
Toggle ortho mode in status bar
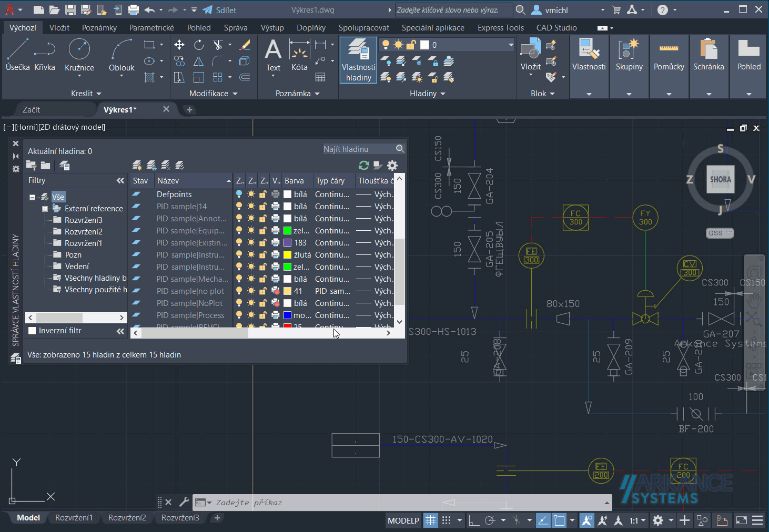pos(473,520)
